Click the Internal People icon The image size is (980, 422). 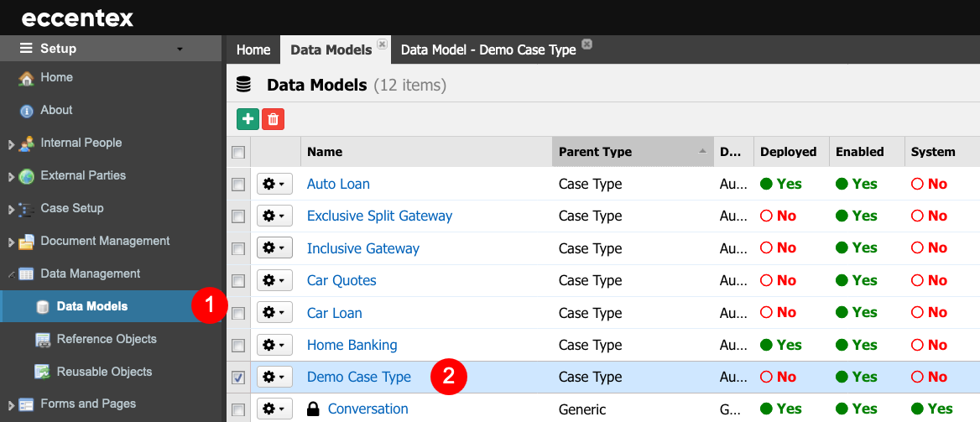click(26, 143)
